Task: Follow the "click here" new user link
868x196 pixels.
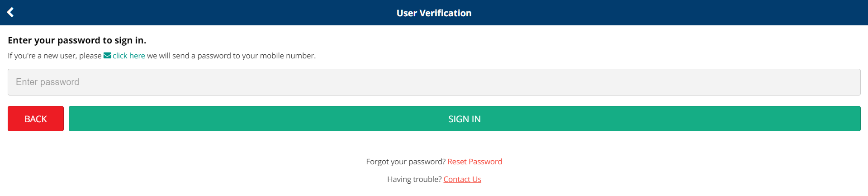Action: tap(129, 56)
